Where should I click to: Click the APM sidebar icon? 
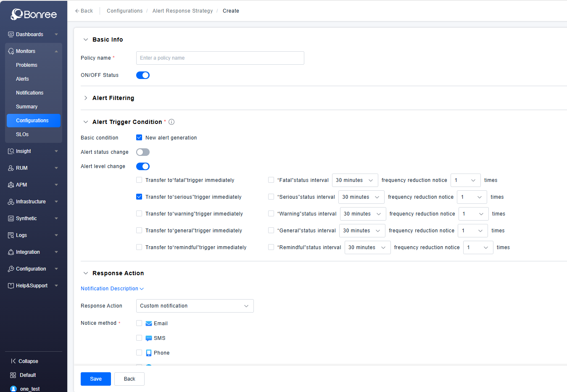tap(11, 185)
